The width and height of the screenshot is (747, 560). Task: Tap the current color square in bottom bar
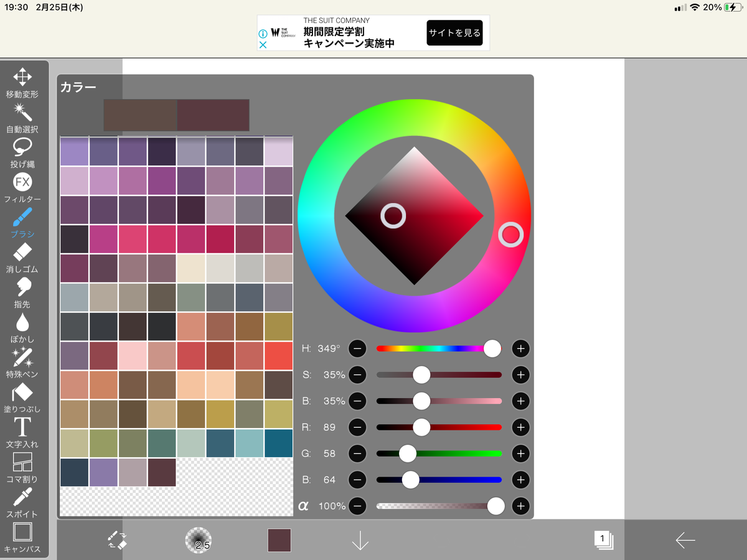(280, 540)
